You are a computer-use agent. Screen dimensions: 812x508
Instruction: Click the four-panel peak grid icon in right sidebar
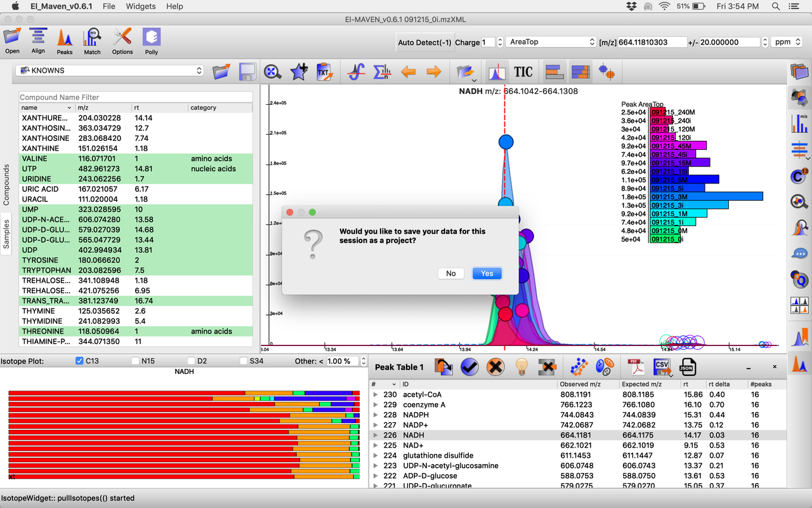799,305
